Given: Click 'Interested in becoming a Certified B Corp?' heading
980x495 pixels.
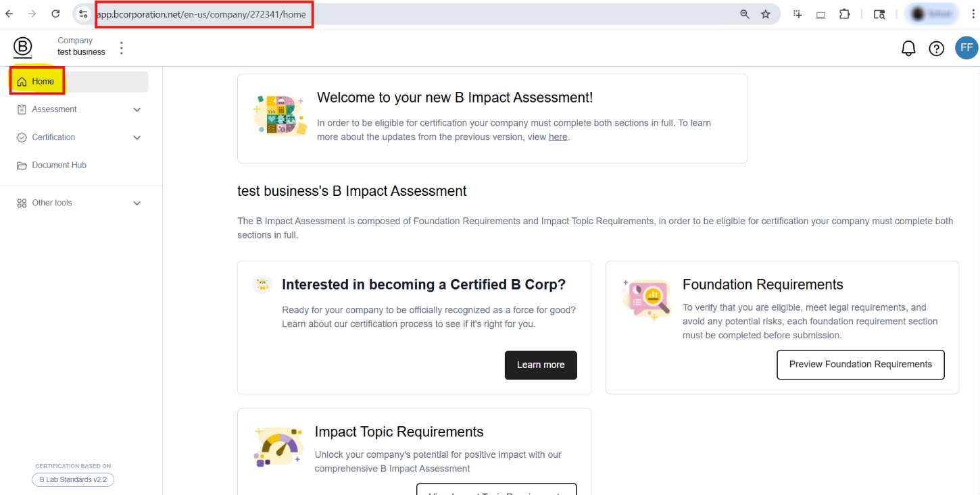Looking at the screenshot, I should click(x=424, y=284).
